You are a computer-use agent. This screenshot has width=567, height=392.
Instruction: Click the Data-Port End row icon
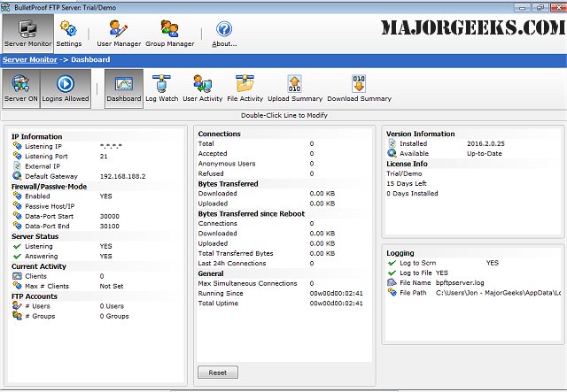tap(17, 226)
